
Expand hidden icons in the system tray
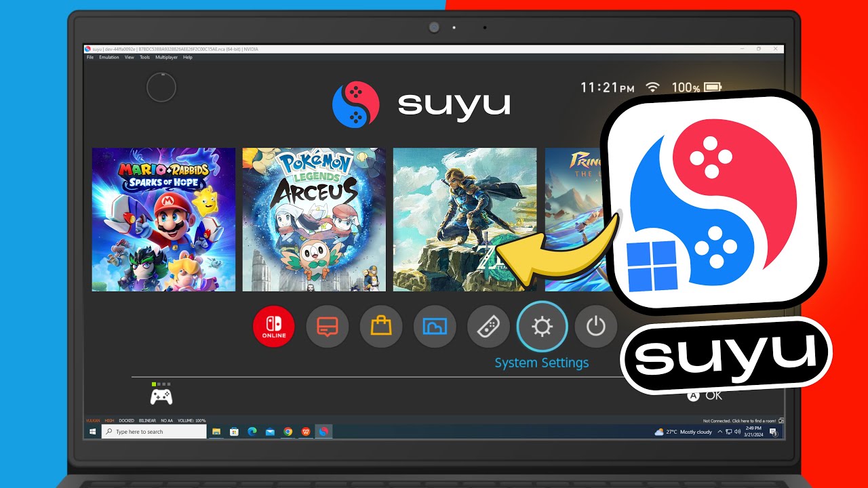tap(719, 432)
